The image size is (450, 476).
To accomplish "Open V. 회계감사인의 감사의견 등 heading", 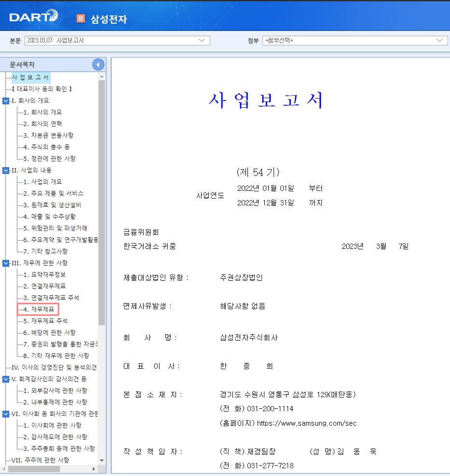I will (49, 379).
